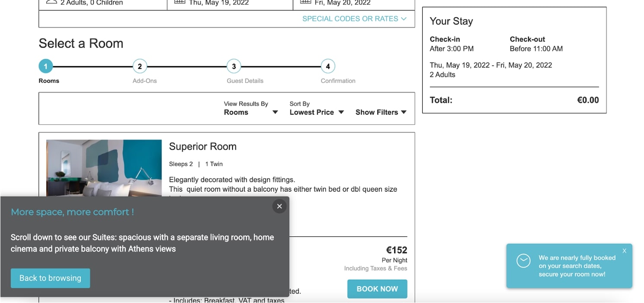Click the guests person icon

pos(51,2)
